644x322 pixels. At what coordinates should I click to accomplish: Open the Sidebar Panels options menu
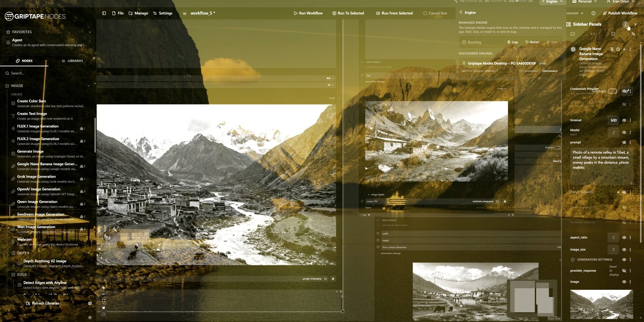tap(625, 24)
